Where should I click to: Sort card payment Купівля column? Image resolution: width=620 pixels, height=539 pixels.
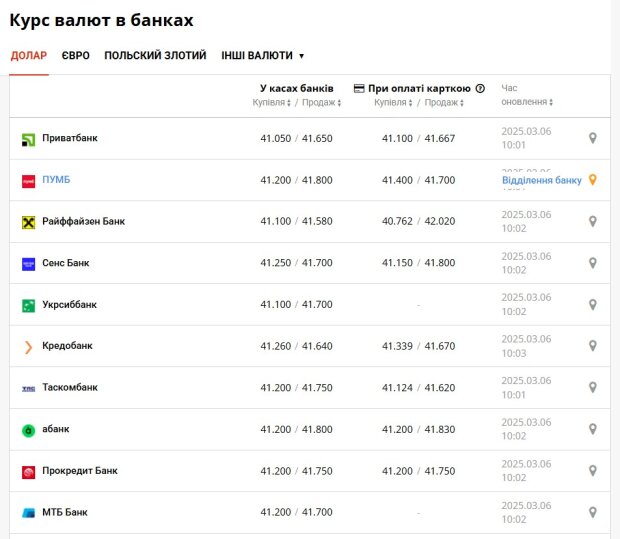click(393, 102)
